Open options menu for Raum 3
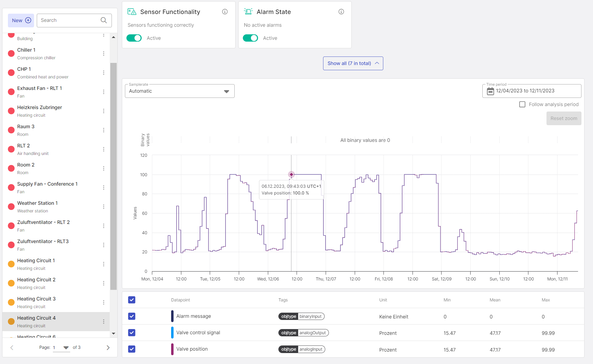The height and width of the screenshot is (364, 593). click(104, 130)
